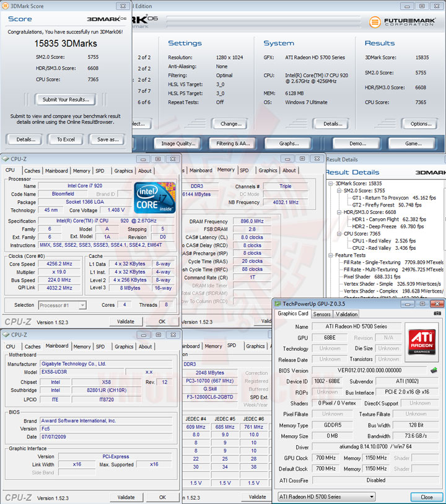The height and width of the screenshot is (504, 446).
Task: Click the Core Speed 4256.2 MHz value
Action: [59, 264]
